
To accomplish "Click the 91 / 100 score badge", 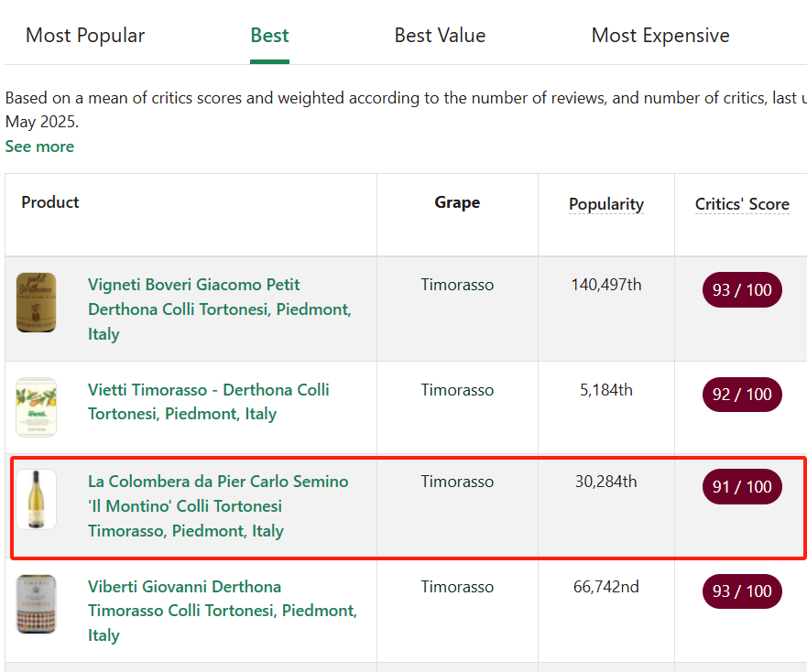I will [x=742, y=487].
